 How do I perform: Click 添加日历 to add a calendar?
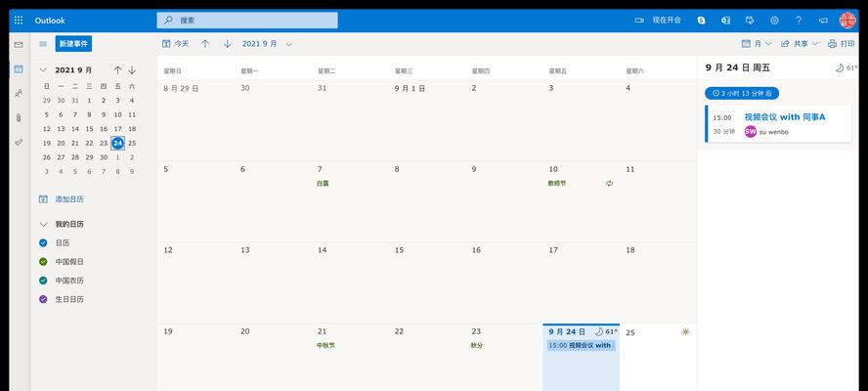[62, 199]
